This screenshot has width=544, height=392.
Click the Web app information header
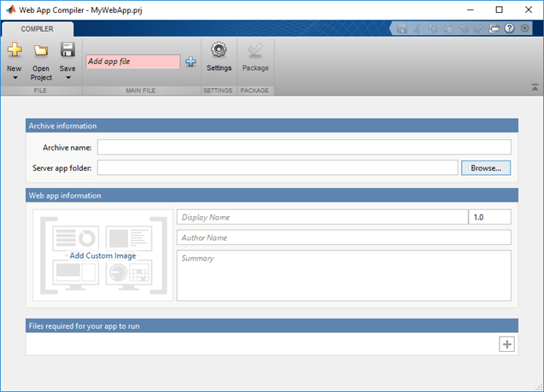272,196
